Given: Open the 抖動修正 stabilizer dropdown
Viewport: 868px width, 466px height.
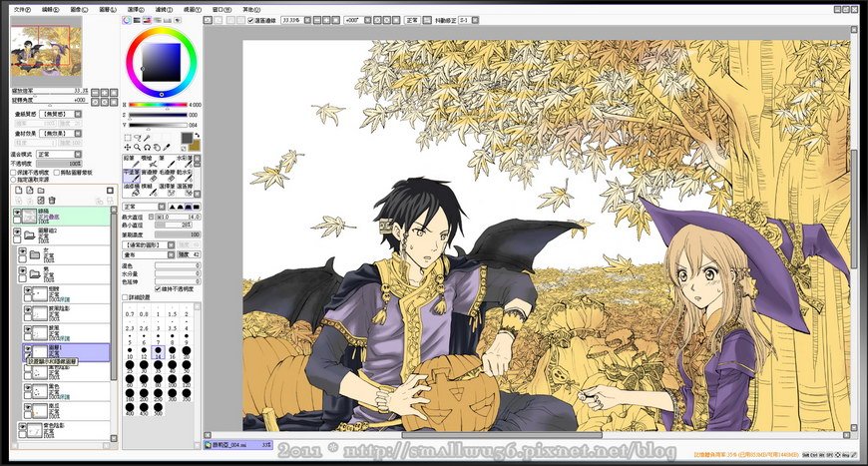Looking at the screenshot, I should 467,20.
